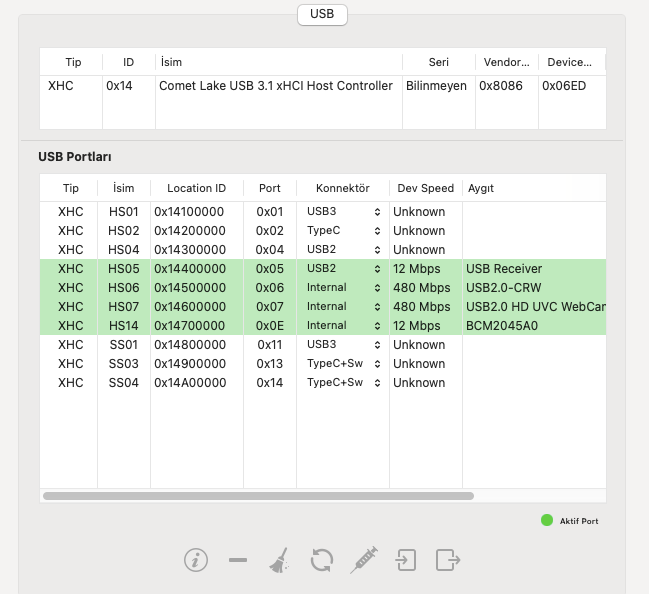Viewport: 649px width, 594px height.
Task: Click the broom clean-all icon
Action: tap(279, 560)
